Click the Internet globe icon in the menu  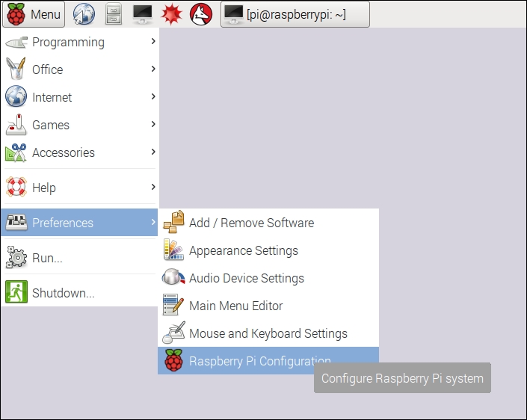click(x=16, y=96)
